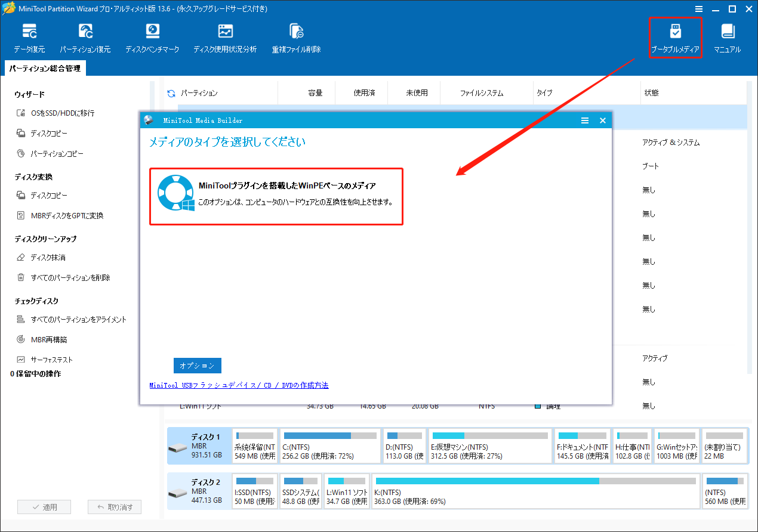Click the MiniToolプラグインを搭載したWinPEベースのメディア option
Screen dimensions: 758x532
276,196
